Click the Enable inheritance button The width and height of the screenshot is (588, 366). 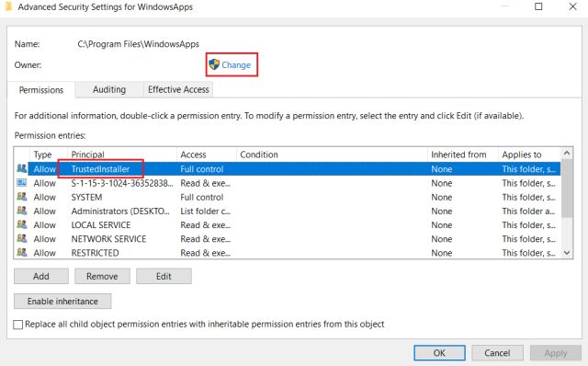pos(62,301)
